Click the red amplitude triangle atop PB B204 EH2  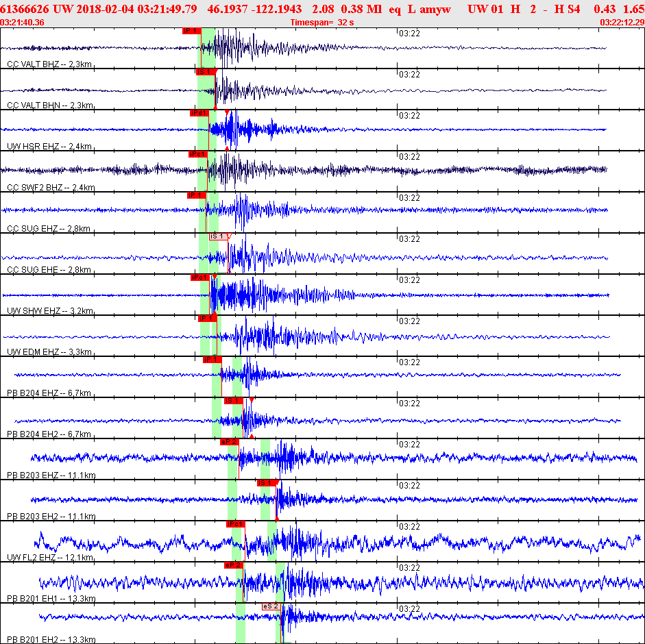click(252, 399)
